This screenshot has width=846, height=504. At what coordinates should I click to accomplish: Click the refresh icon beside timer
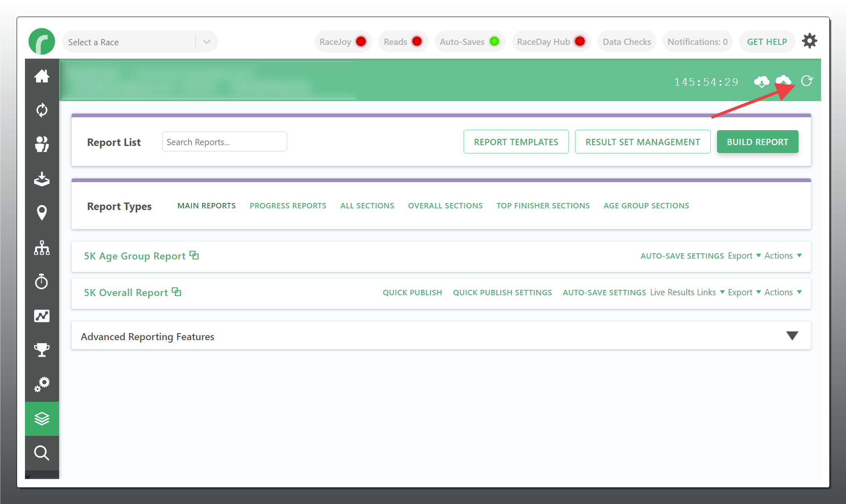click(806, 81)
